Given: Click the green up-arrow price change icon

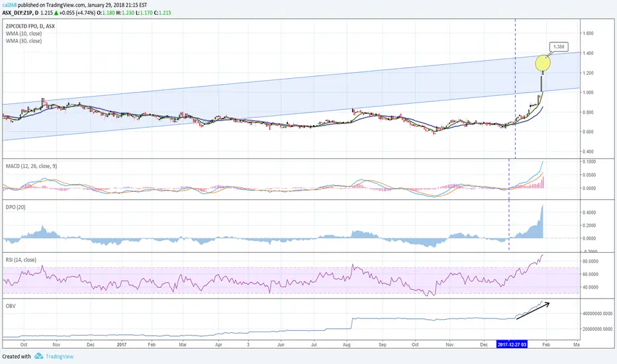Looking at the screenshot, I should click(56, 13).
